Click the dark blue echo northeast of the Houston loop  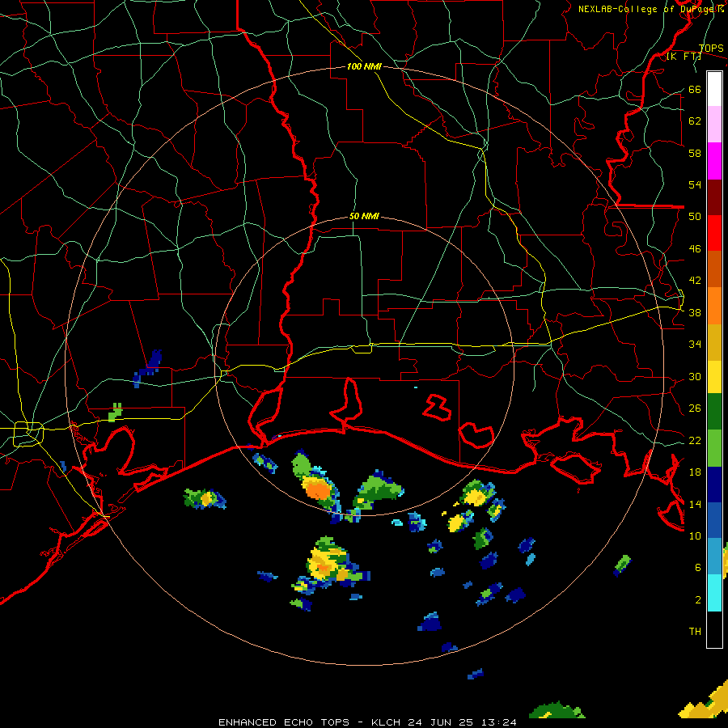[148, 368]
